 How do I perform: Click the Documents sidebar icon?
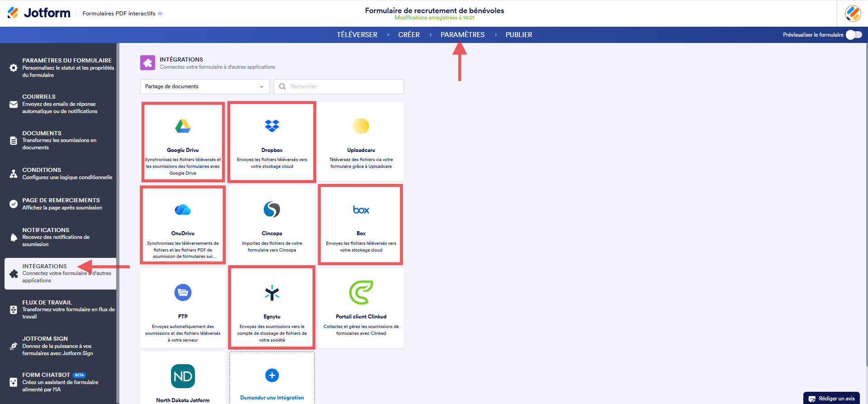pos(14,141)
